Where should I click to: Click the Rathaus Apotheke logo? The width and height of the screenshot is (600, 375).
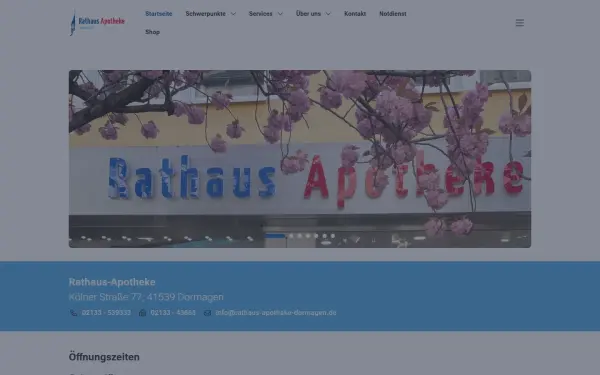point(98,23)
